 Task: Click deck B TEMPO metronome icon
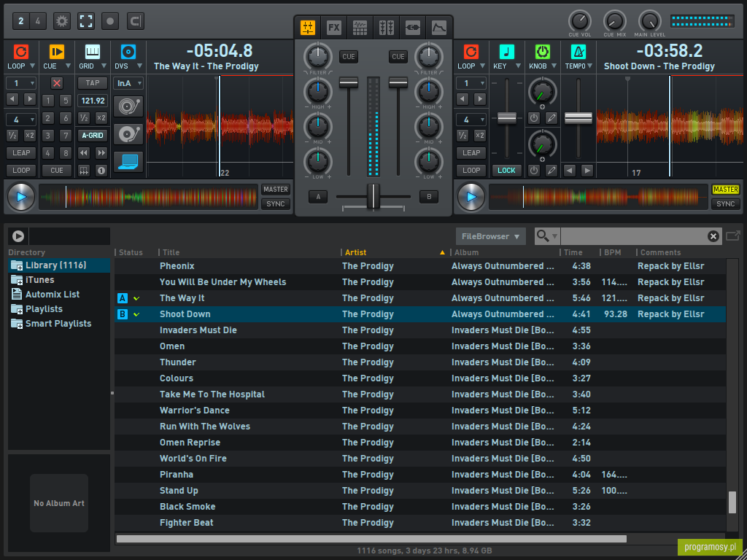[x=578, y=52]
